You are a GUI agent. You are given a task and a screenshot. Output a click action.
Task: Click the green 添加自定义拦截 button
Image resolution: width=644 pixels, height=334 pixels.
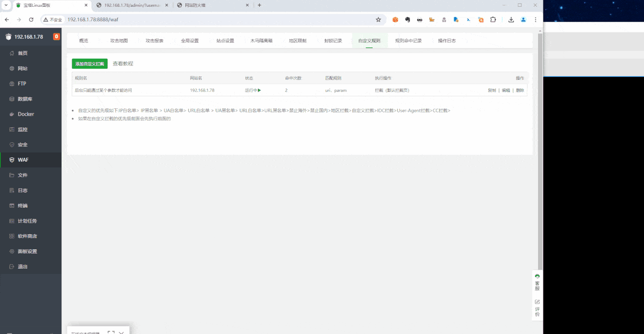[x=90, y=63]
